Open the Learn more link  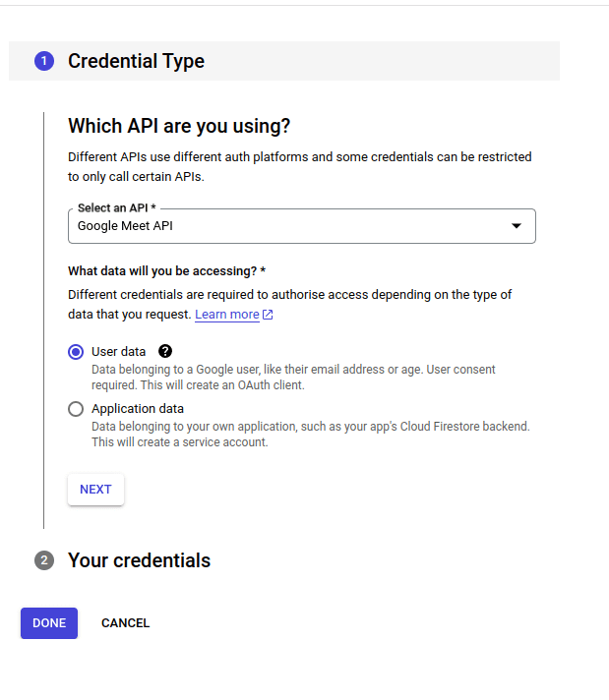tap(227, 315)
